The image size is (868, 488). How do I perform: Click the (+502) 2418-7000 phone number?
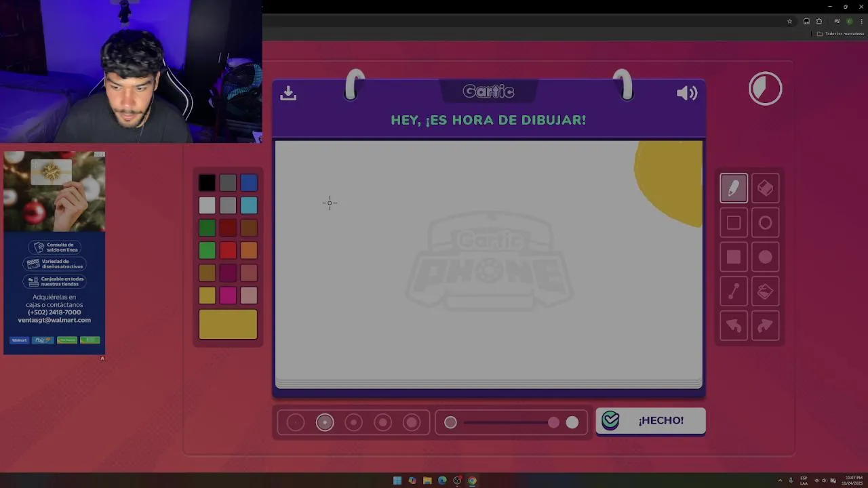coord(54,312)
